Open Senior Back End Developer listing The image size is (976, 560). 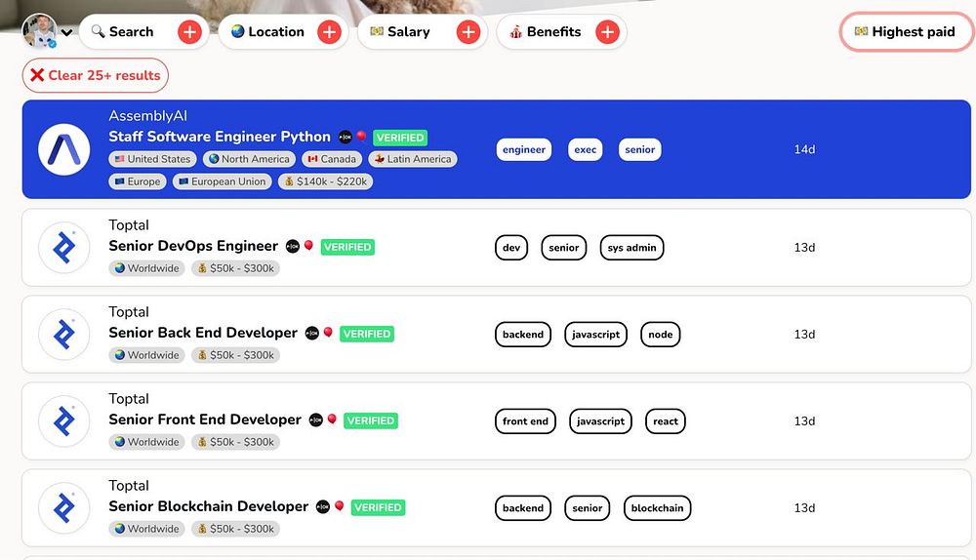coord(203,333)
